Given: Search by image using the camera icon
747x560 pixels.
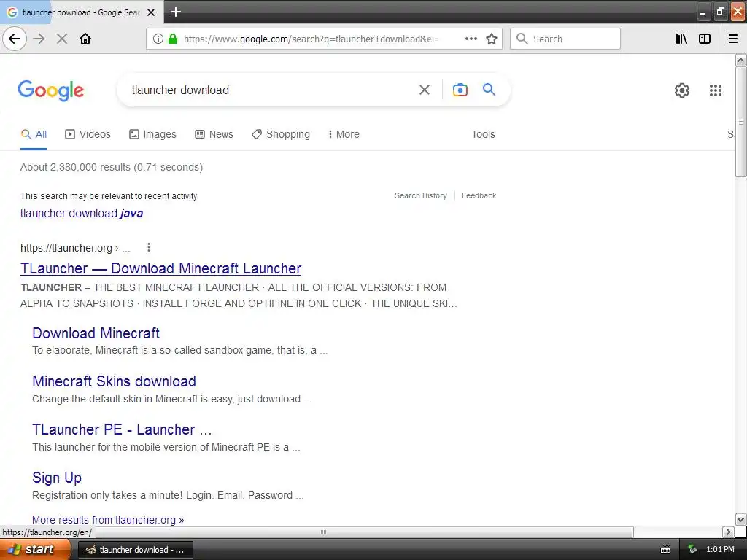Looking at the screenshot, I should coord(460,90).
